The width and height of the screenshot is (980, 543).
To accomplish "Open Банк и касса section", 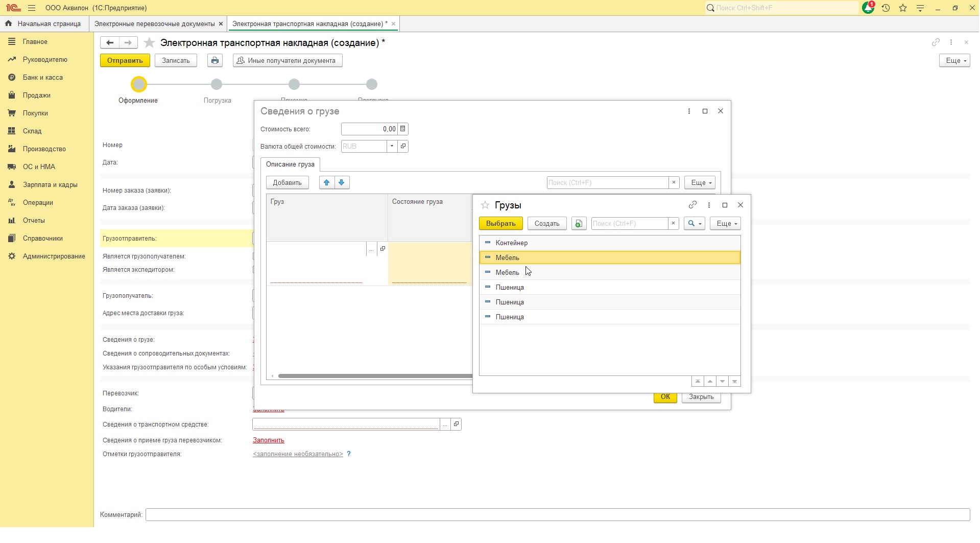I will [43, 78].
